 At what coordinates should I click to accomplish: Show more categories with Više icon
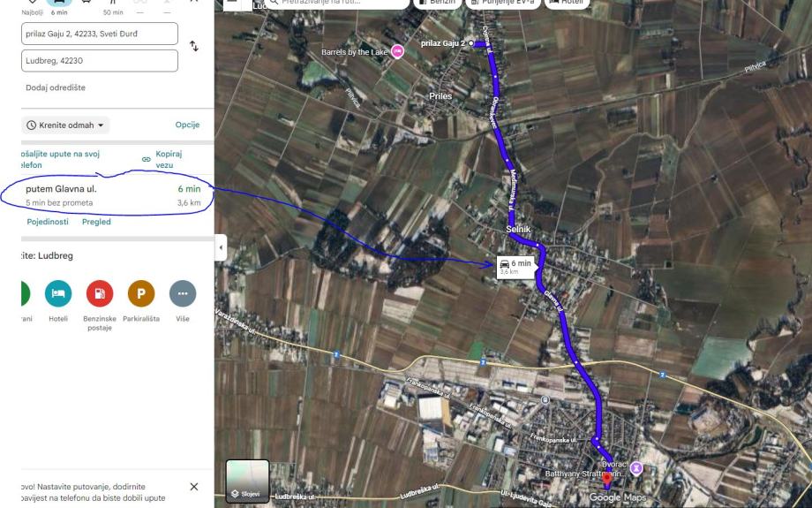point(183,294)
